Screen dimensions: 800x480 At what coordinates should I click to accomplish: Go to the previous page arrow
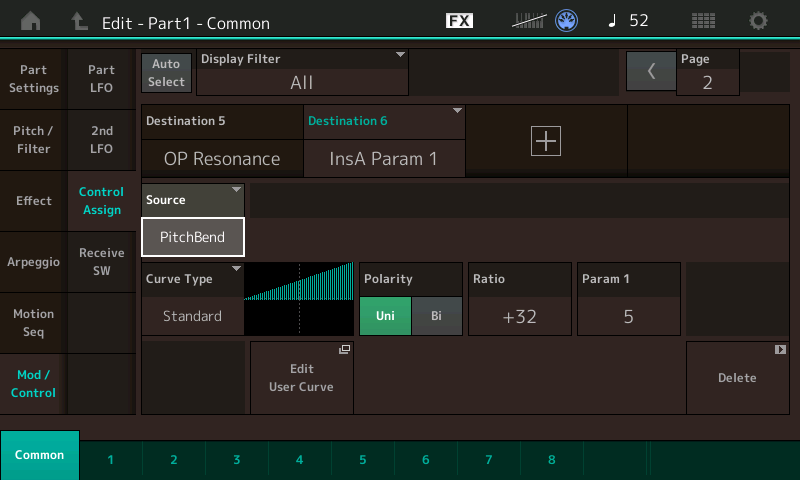point(651,72)
